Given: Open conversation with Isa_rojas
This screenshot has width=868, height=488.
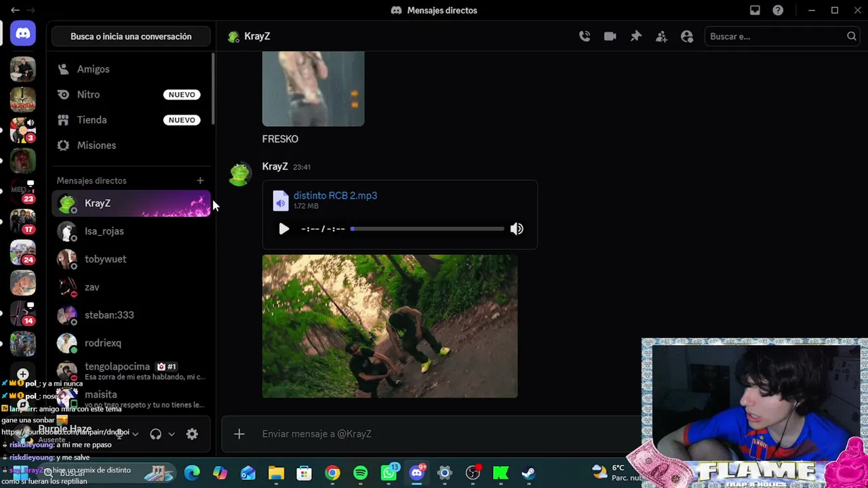Looking at the screenshot, I should pyautogui.click(x=132, y=231).
